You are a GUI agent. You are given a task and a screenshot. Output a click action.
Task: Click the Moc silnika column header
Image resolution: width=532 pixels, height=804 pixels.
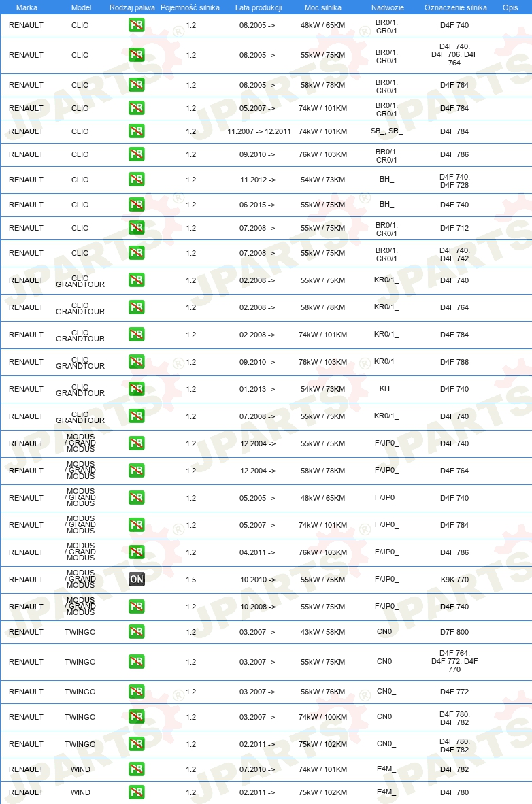pyautogui.click(x=323, y=7)
